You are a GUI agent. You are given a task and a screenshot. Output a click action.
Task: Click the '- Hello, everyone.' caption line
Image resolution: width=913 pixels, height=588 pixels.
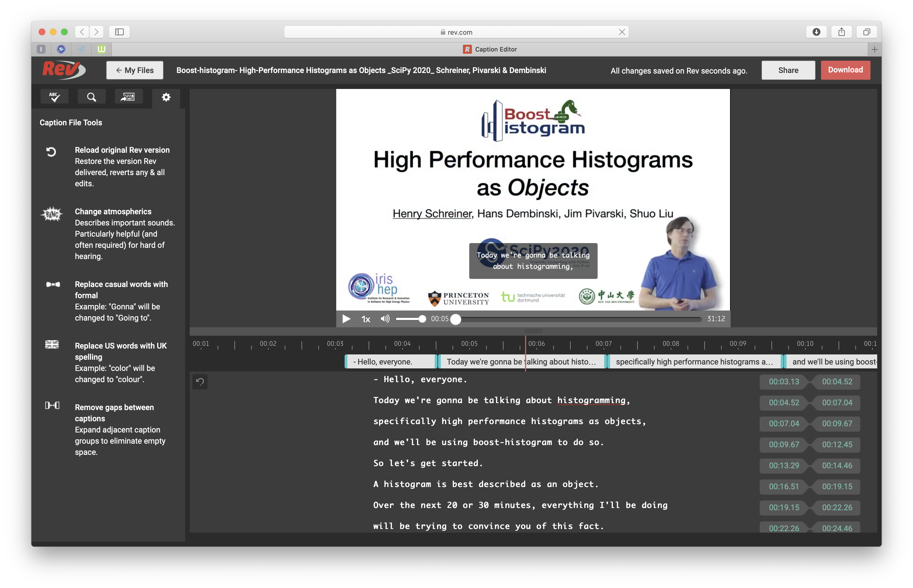(x=420, y=379)
